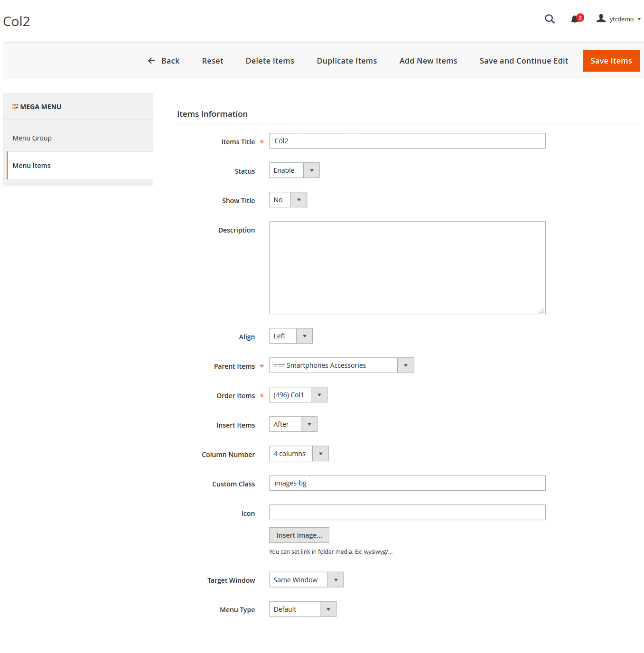Click the orange Save Items button
The width and height of the screenshot is (644, 653).
(611, 61)
